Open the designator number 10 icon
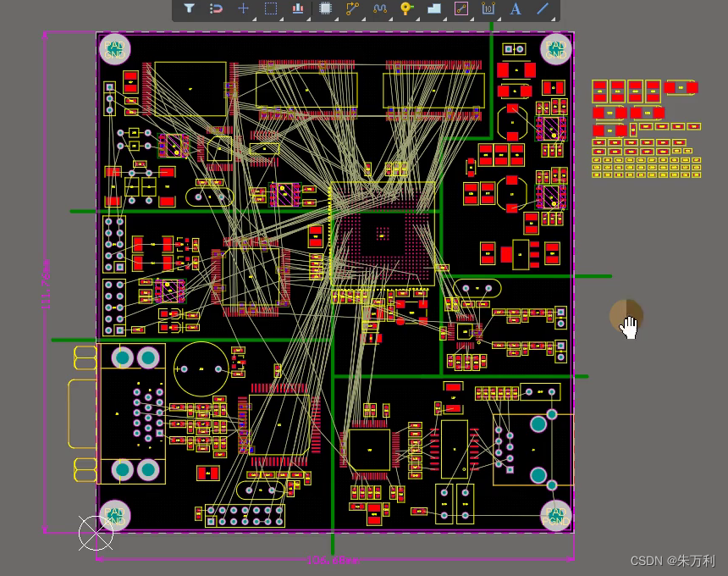Viewport: 728px width, 576px height. pos(488,8)
